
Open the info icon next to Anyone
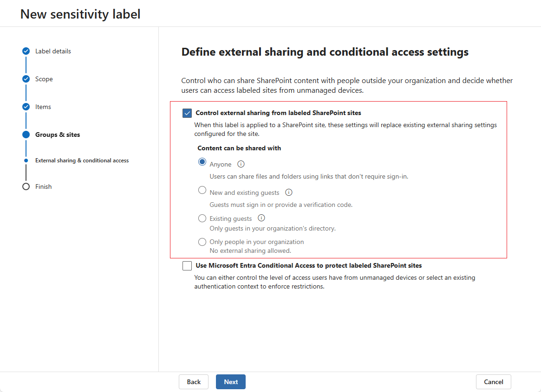point(241,163)
